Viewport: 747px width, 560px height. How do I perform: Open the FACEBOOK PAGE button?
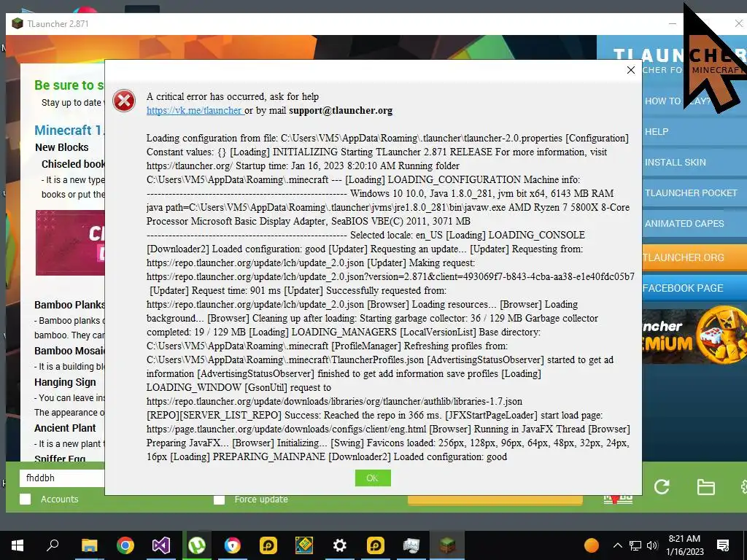click(694, 288)
